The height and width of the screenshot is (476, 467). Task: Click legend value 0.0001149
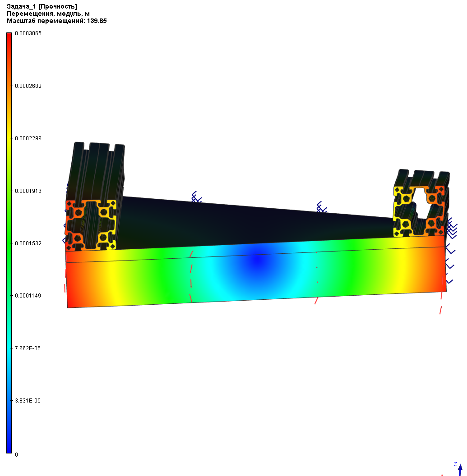point(28,296)
